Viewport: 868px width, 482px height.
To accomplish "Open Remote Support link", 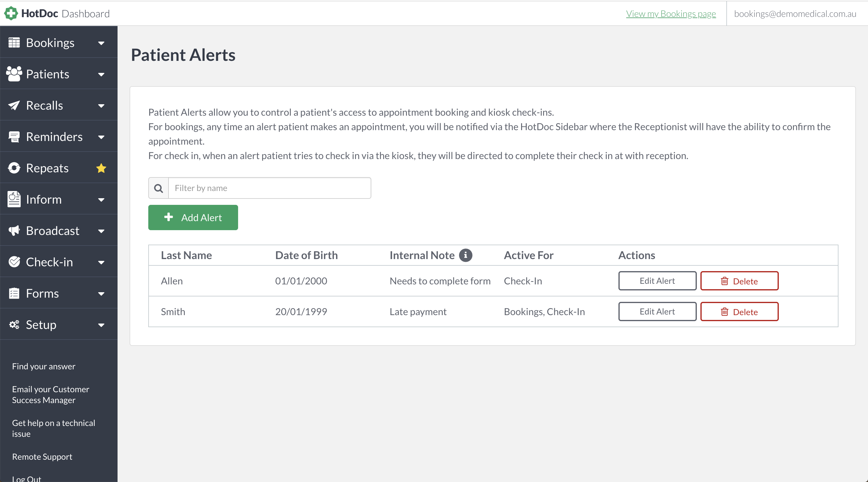I will 42,456.
